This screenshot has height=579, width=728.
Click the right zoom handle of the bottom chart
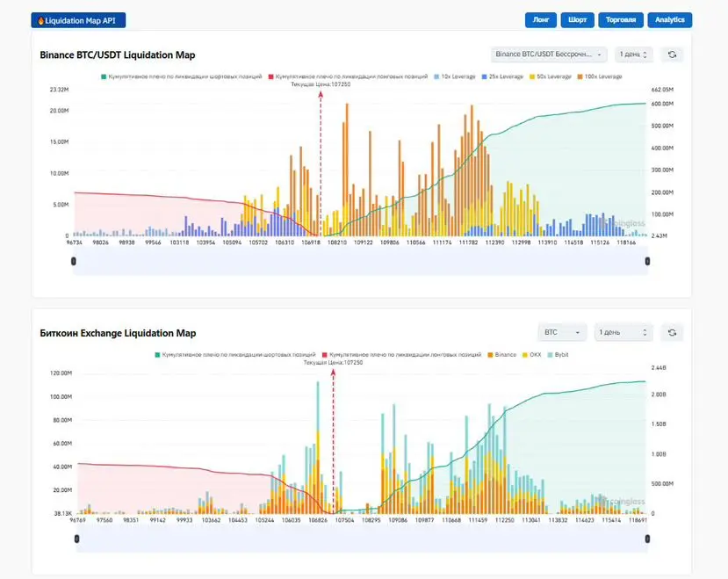click(x=647, y=539)
